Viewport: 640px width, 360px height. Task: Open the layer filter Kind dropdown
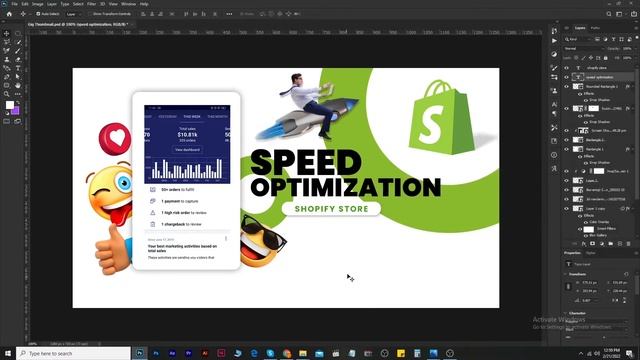pos(579,39)
